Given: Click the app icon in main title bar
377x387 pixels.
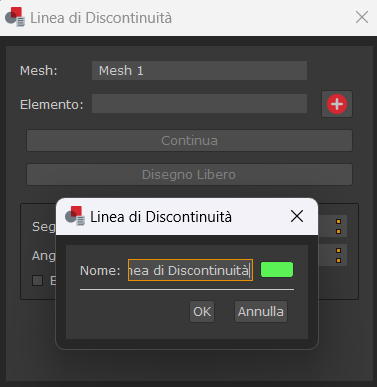Looking at the screenshot, I should (x=15, y=17).
